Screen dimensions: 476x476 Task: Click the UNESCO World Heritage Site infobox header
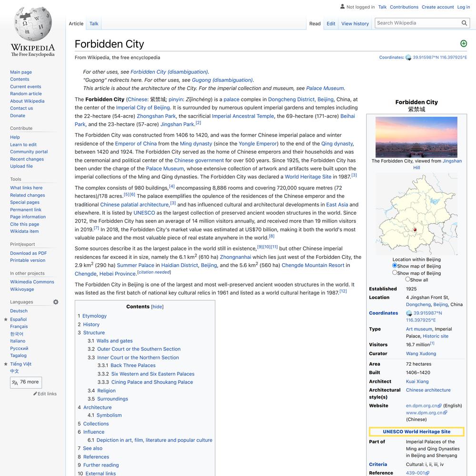point(416,432)
